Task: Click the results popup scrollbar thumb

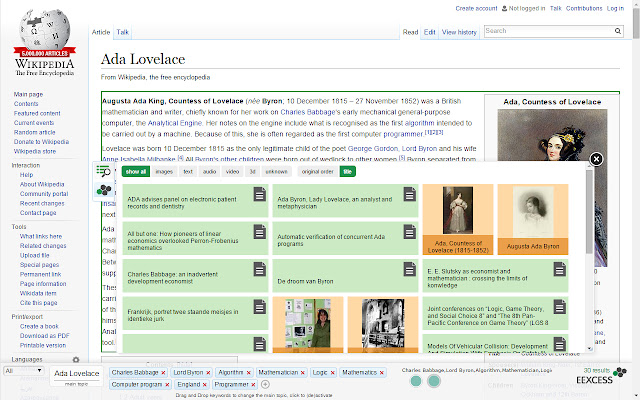Action: coord(589,211)
